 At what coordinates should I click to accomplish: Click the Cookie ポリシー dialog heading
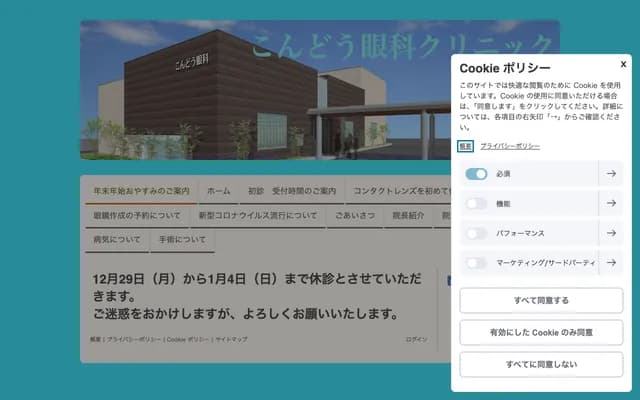pos(505,68)
